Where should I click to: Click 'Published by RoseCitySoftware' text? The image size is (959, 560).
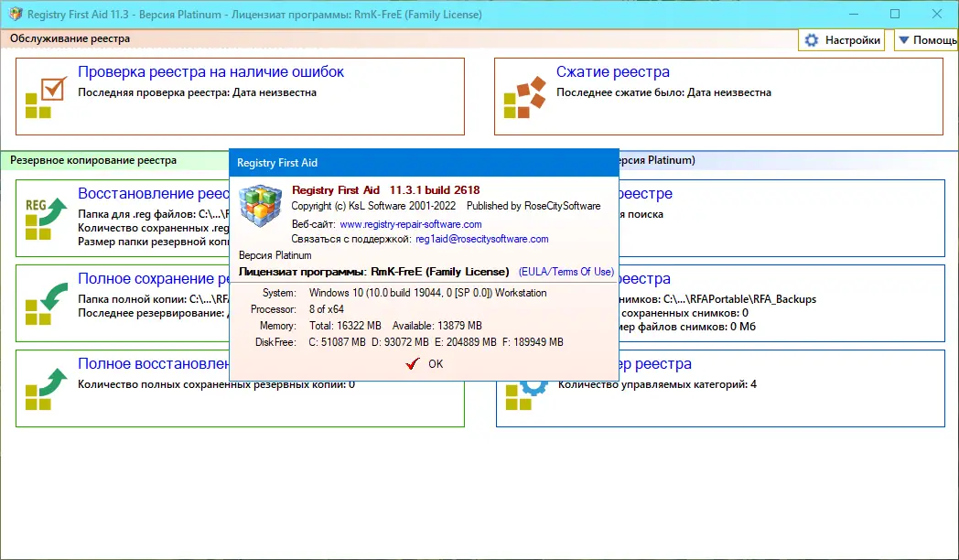coord(533,206)
